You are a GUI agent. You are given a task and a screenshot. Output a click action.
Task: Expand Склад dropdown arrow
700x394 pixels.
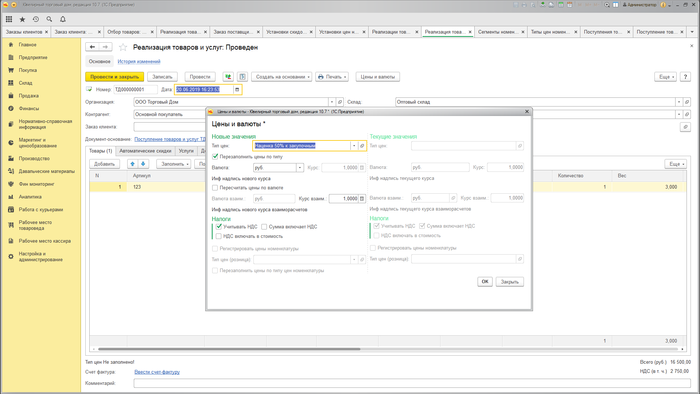(679, 102)
